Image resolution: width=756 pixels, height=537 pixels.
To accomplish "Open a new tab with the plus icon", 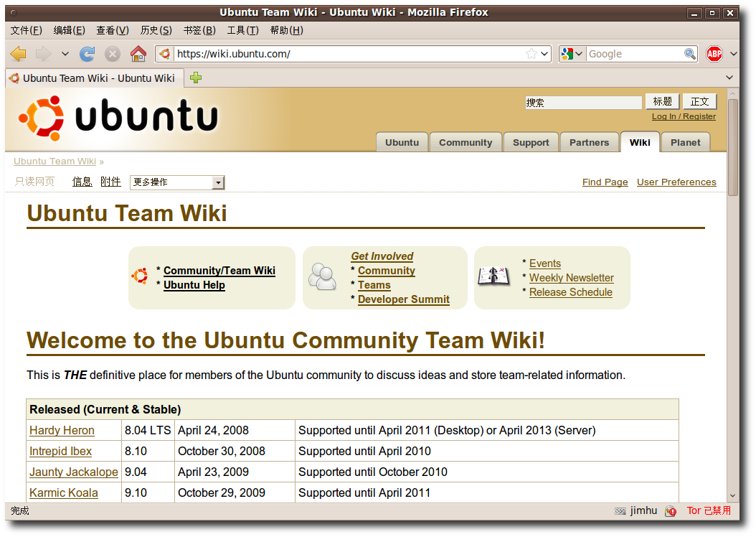I will pyautogui.click(x=196, y=78).
